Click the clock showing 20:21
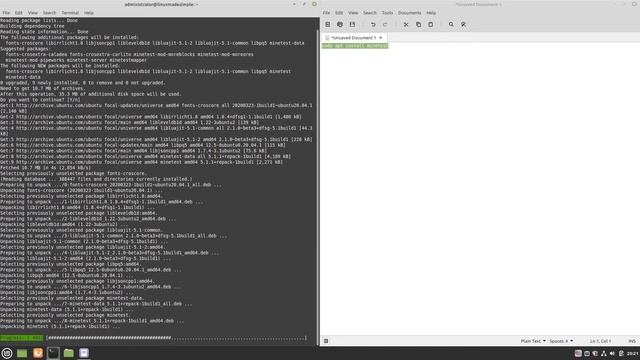640x360 pixels. (633, 353)
